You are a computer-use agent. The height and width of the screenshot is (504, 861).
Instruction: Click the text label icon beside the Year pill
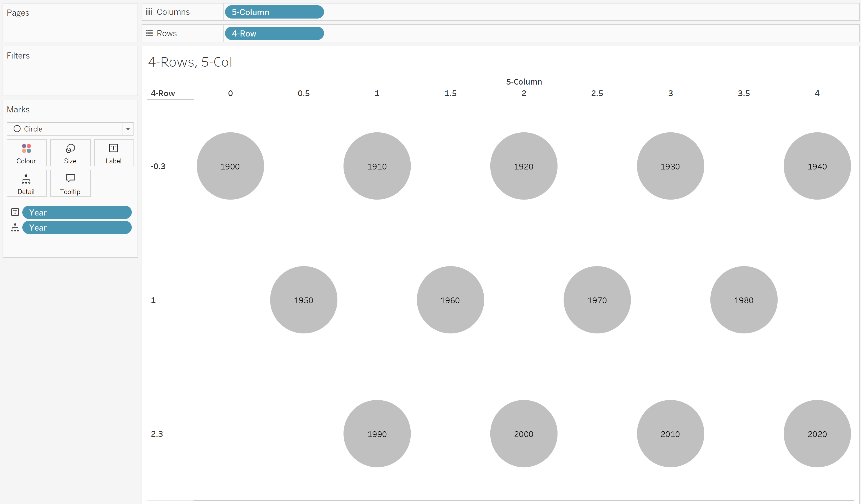(x=15, y=212)
